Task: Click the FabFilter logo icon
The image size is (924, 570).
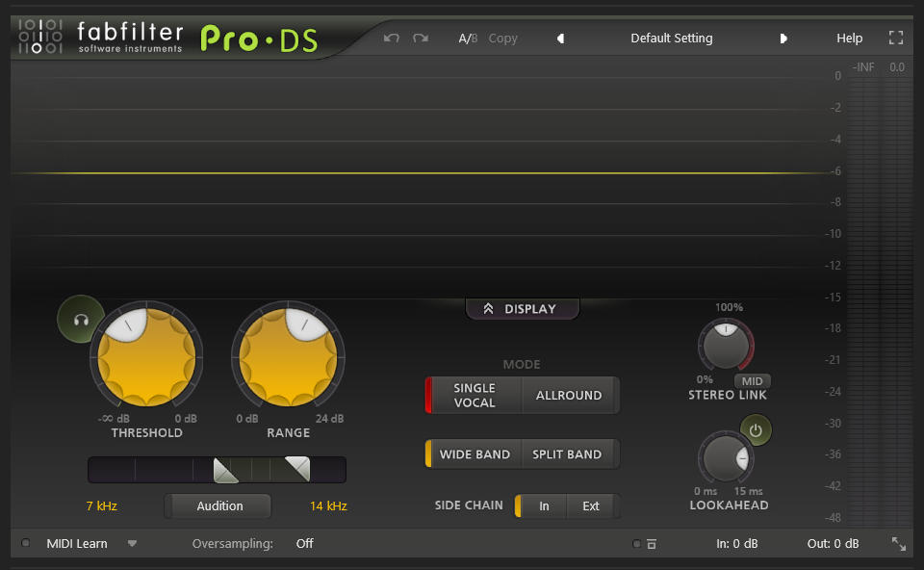Action: tap(40, 37)
